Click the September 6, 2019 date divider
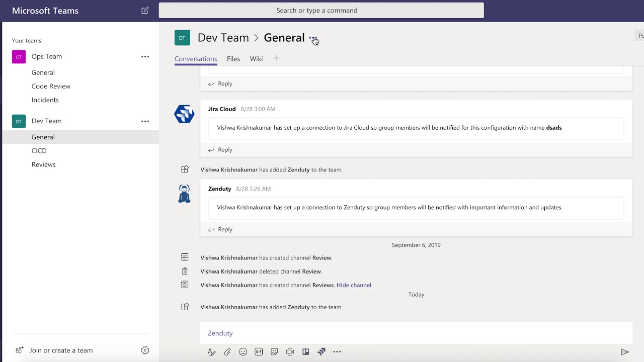This screenshot has height=362, width=644. point(416,245)
